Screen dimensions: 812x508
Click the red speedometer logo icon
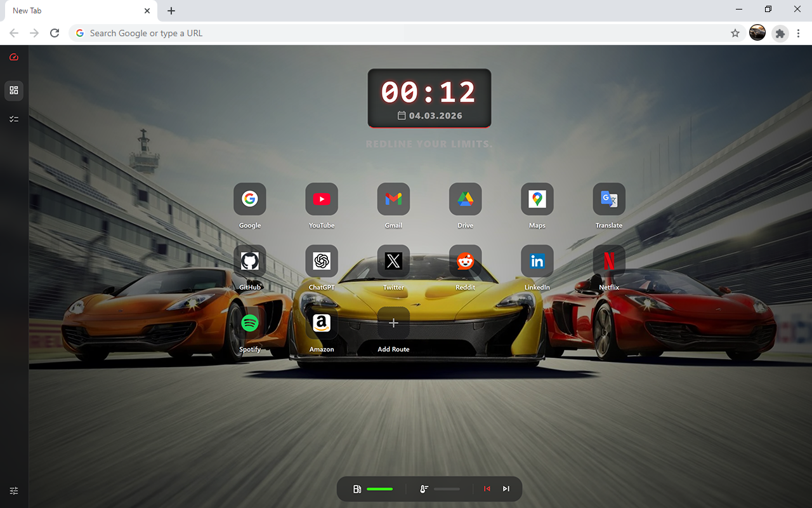pyautogui.click(x=14, y=57)
